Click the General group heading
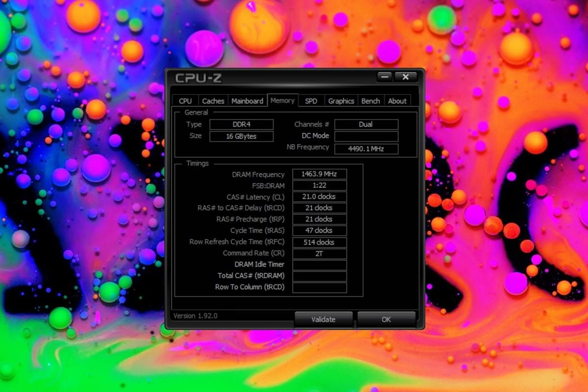The height and width of the screenshot is (392, 588). tap(196, 112)
